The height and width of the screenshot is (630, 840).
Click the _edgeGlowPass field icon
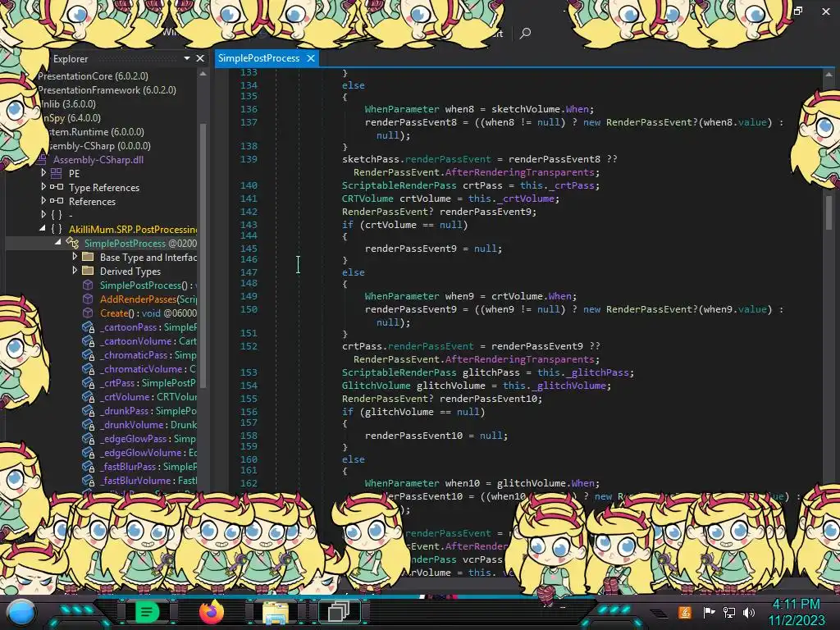tap(89, 438)
